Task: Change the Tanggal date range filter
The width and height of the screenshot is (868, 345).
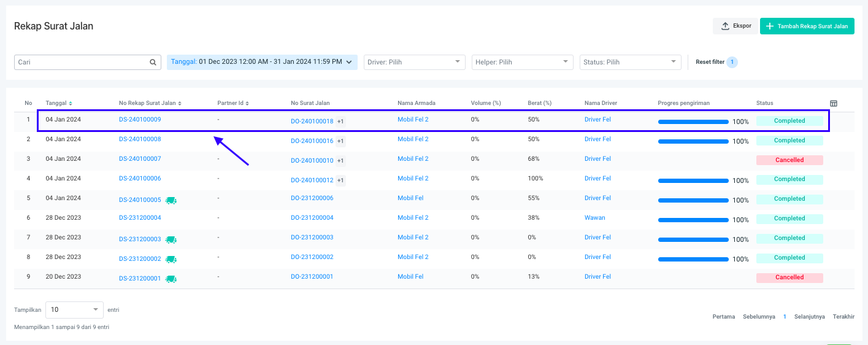Action: [262, 62]
